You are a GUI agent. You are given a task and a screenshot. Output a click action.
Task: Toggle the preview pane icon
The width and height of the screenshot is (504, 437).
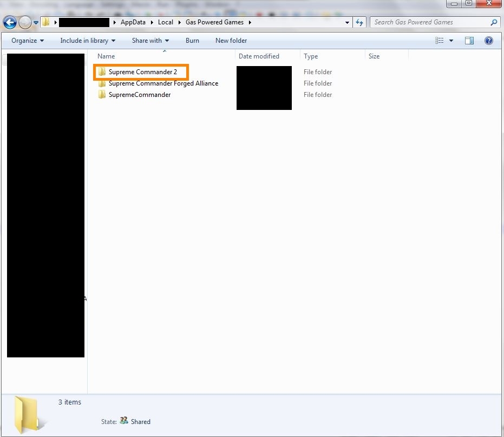(469, 41)
